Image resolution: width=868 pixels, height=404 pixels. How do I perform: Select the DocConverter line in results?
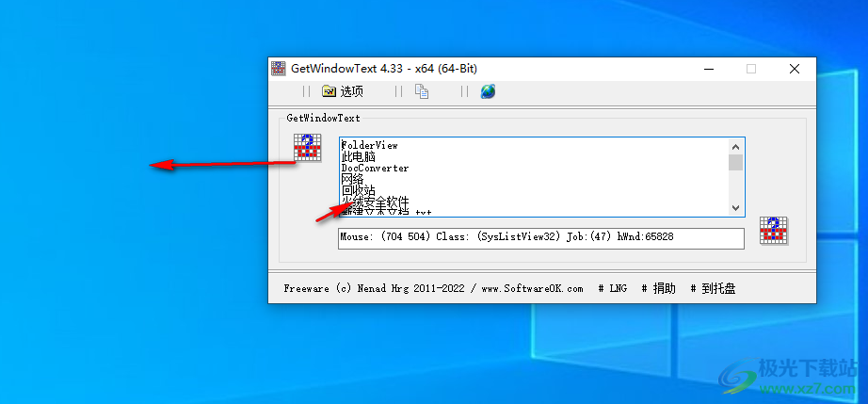[x=375, y=168]
